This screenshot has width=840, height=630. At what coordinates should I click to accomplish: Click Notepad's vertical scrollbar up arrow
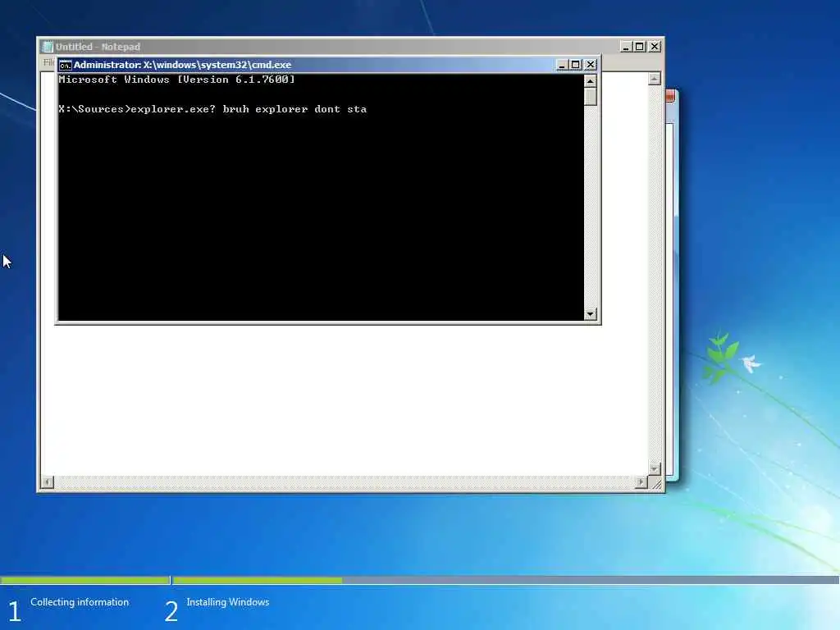click(x=654, y=79)
